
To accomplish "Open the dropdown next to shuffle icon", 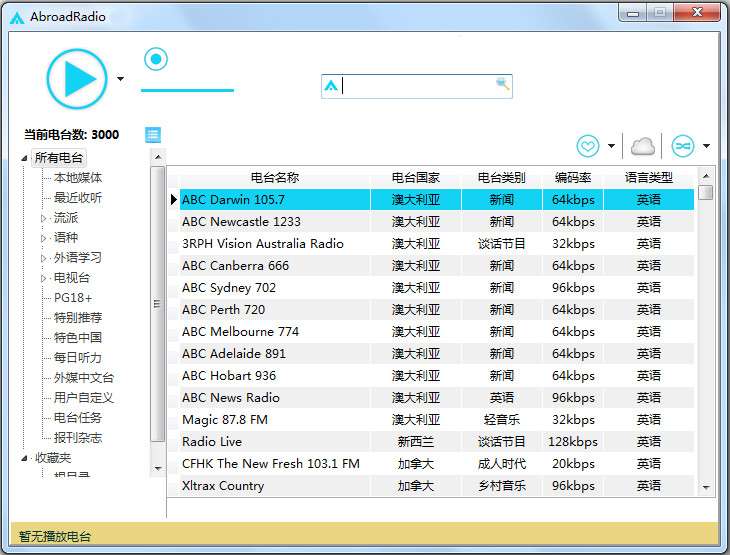I will [x=706, y=146].
